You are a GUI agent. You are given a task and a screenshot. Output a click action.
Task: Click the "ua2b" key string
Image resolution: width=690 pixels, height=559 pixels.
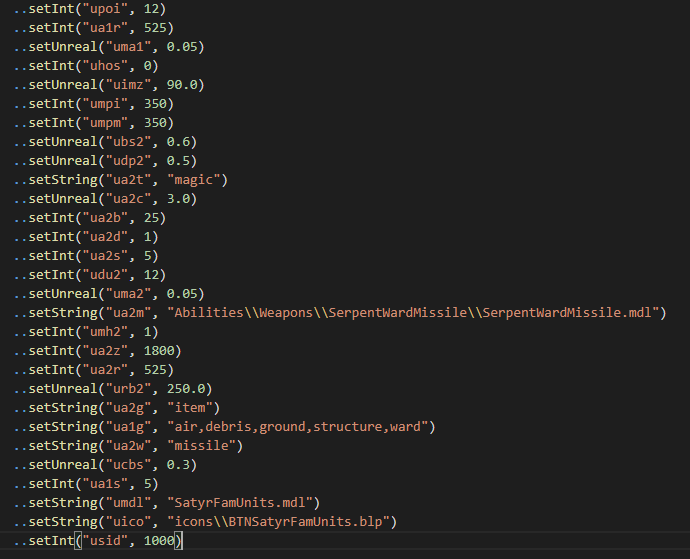click(x=105, y=218)
